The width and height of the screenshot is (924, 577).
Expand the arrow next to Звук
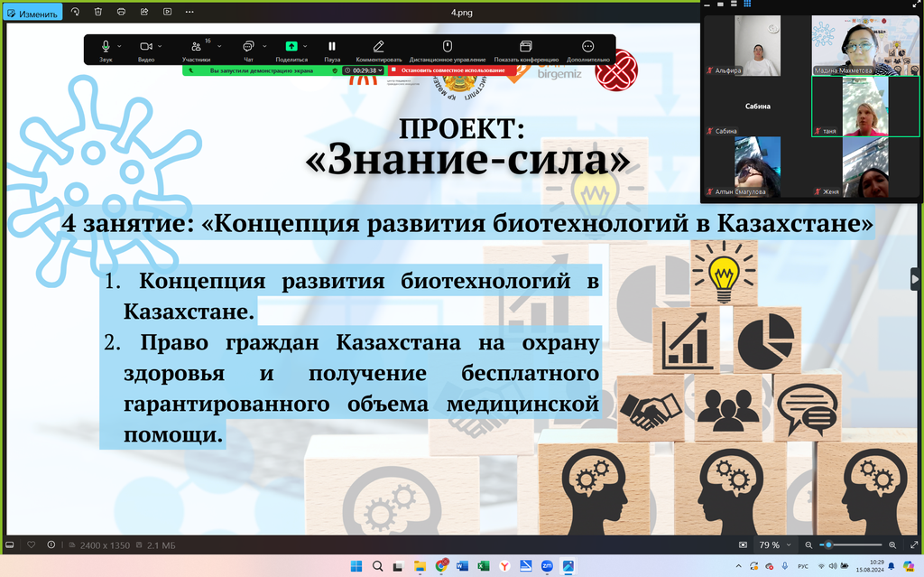click(x=120, y=45)
